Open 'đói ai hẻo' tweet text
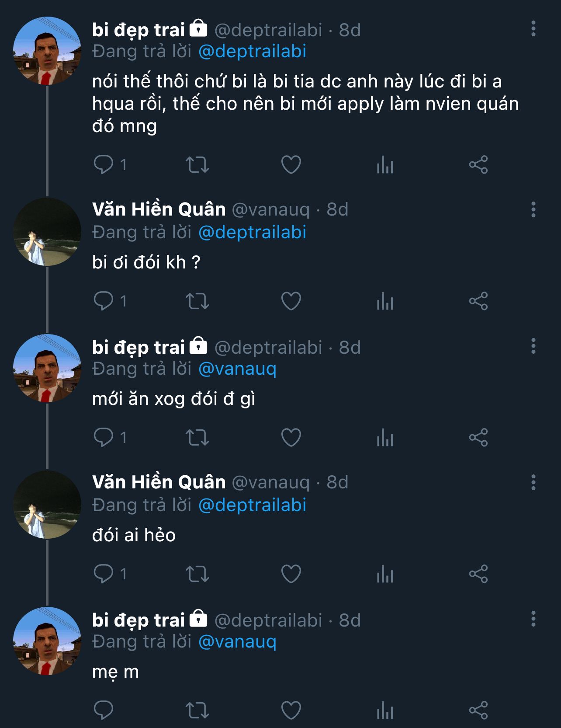Viewport: 561px width, 728px height. (134, 536)
